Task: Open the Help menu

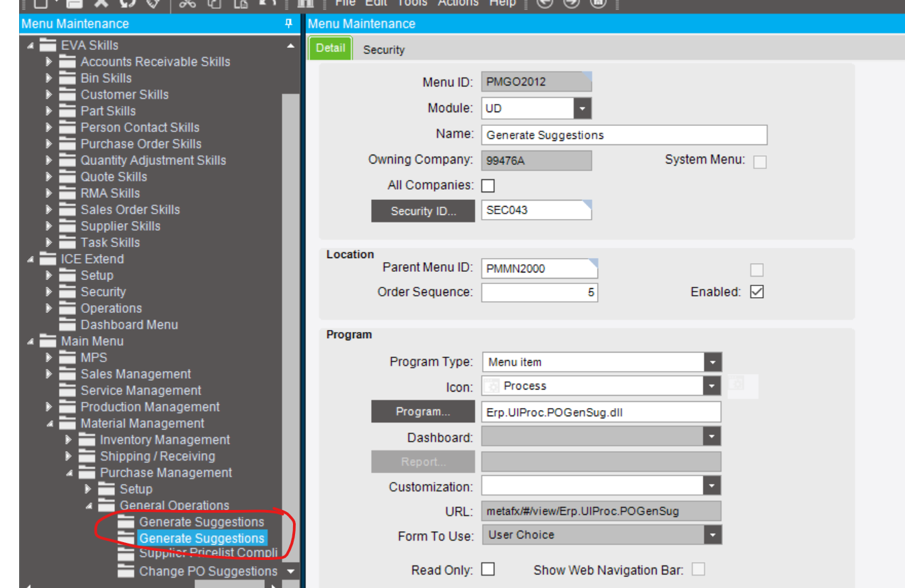Action: [x=502, y=3]
